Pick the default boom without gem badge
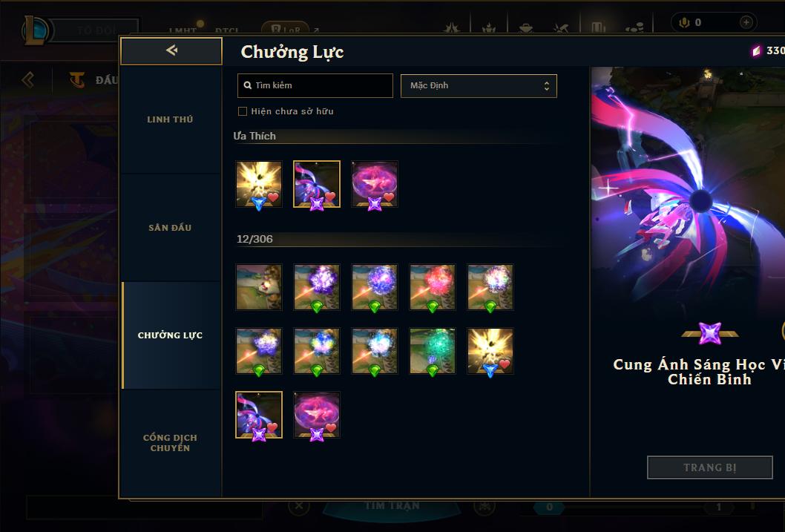Screen dimensions: 785x532 point(259,286)
